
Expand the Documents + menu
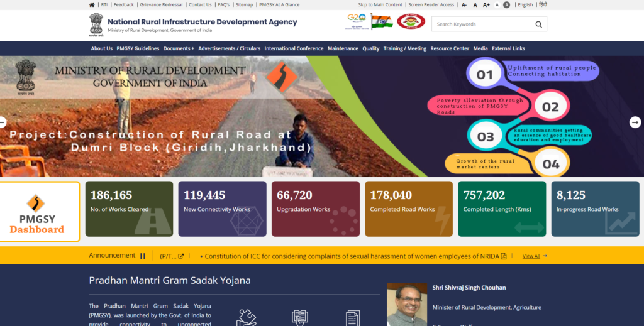coord(179,48)
